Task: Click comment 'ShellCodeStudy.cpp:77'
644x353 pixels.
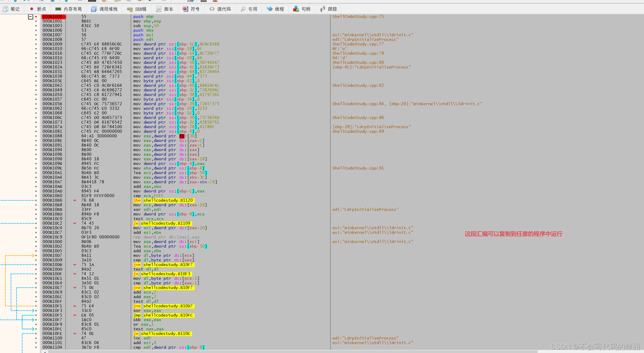Action: click(x=358, y=44)
